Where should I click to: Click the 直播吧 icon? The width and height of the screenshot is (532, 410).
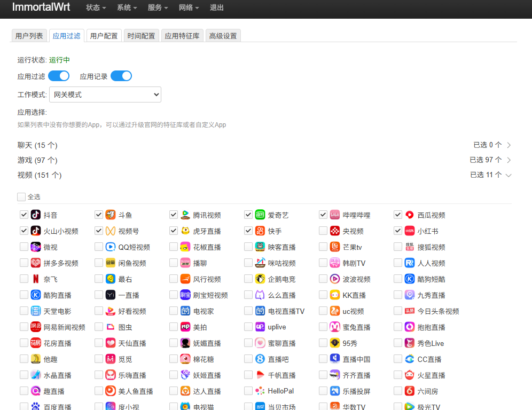(260, 359)
